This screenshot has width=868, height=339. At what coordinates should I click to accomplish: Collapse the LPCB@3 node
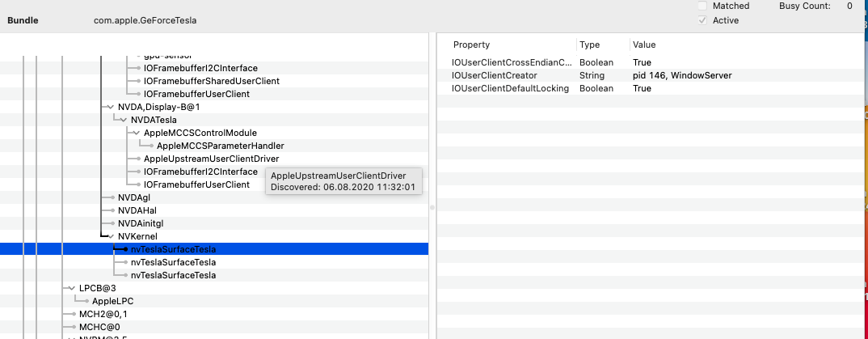[x=73, y=288]
